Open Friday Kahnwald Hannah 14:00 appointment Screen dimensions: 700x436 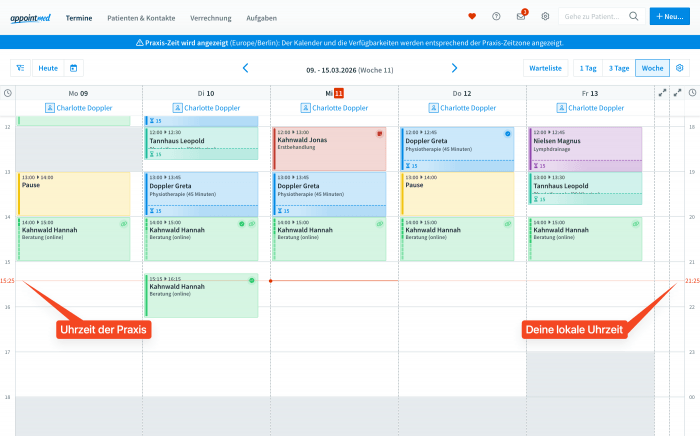point(585,239)
